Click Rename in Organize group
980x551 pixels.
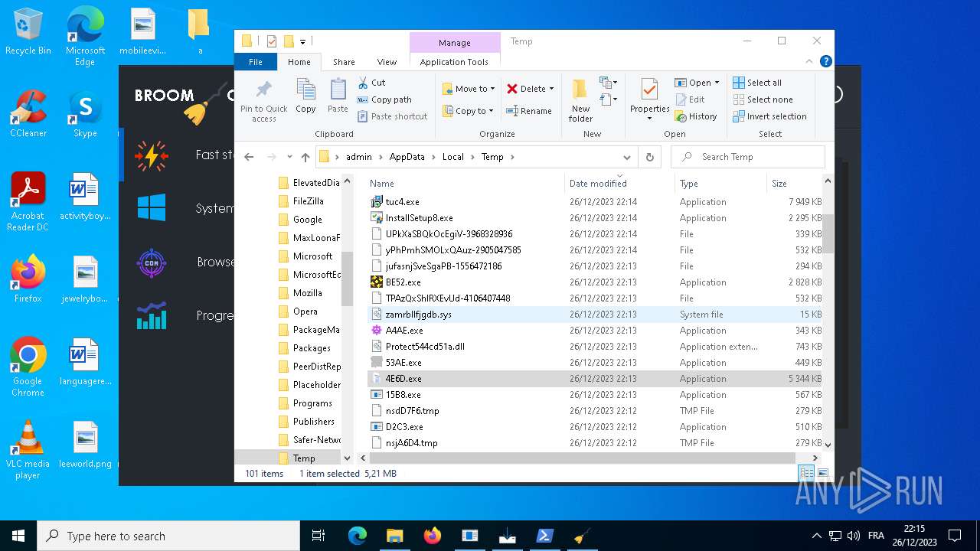pyautogui.click(x=528, y=111)
